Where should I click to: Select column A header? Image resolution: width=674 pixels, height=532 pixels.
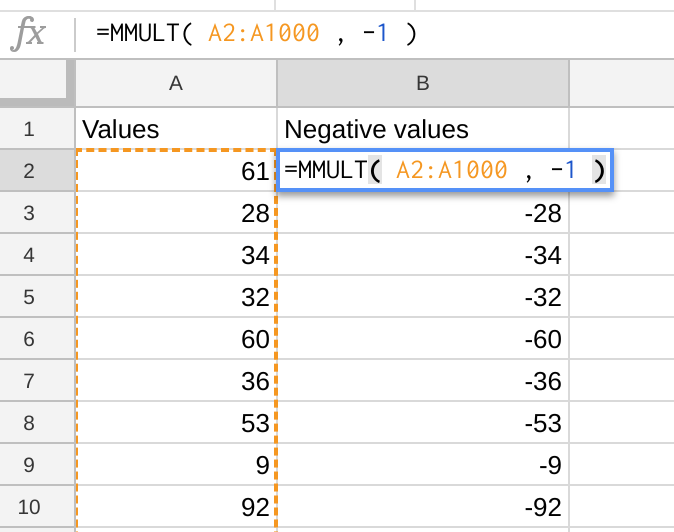176,83
